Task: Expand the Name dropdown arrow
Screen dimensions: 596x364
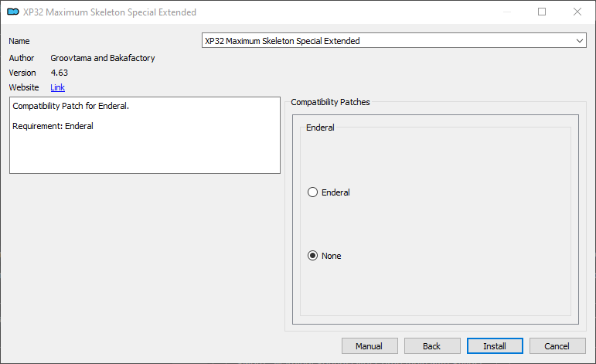Action: pyautogui.click(x=579, y=41)
